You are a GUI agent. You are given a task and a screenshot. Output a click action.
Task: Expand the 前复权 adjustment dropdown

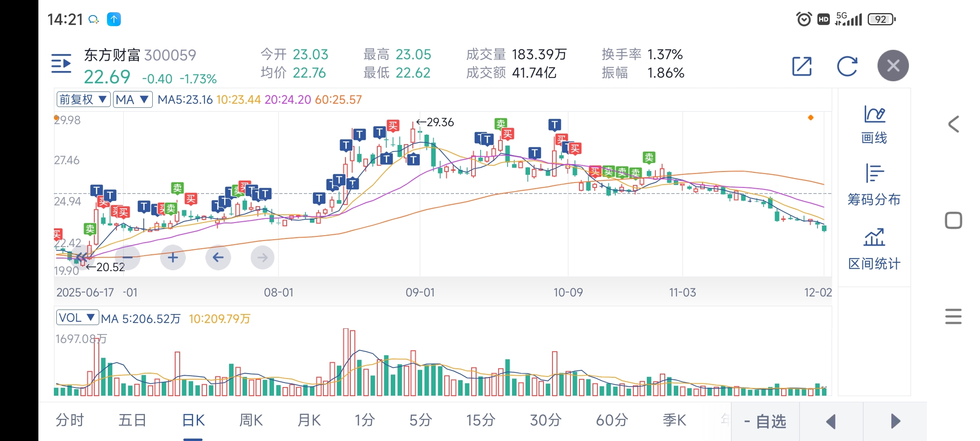83,99
